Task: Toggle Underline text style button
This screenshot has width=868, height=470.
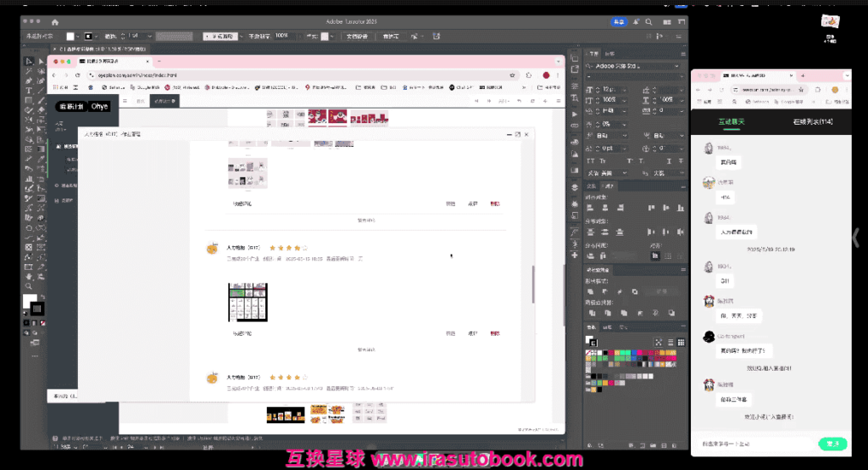Action: (669, 161)
